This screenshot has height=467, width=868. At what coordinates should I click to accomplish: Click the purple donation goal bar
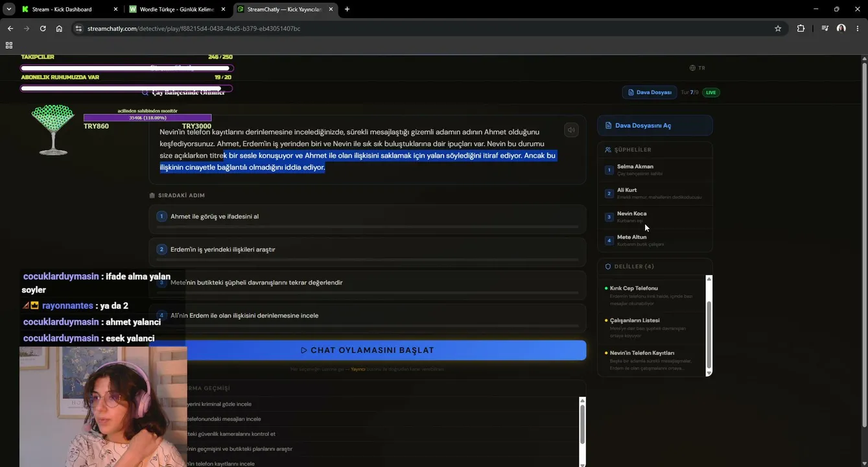(147, 118)
